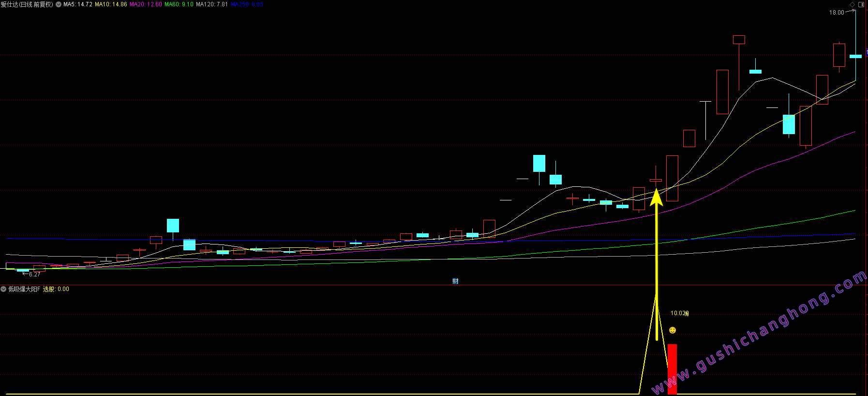Click the MA250: 8.05 label

point(247,4)
